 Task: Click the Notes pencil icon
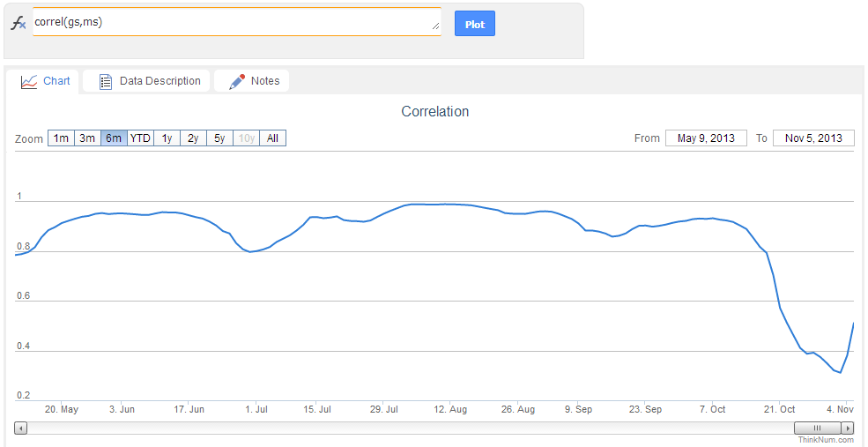tap(237, 81)
